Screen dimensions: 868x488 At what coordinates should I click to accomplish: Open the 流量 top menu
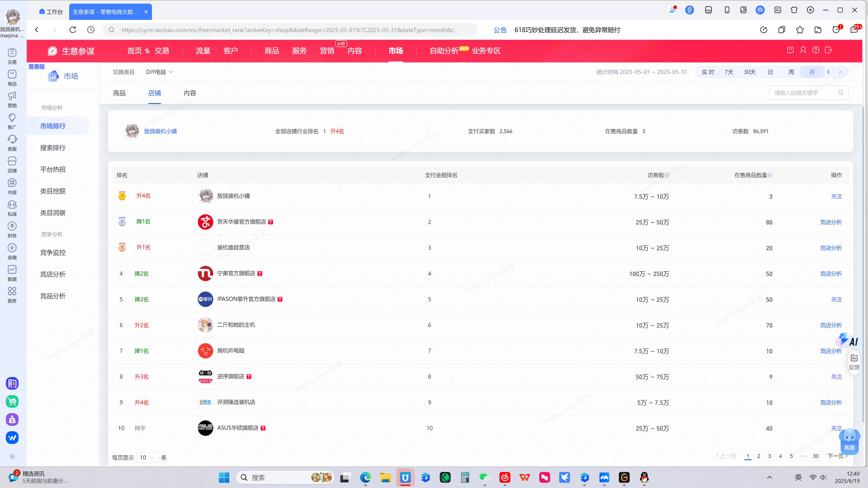click(x=203, y=50)
